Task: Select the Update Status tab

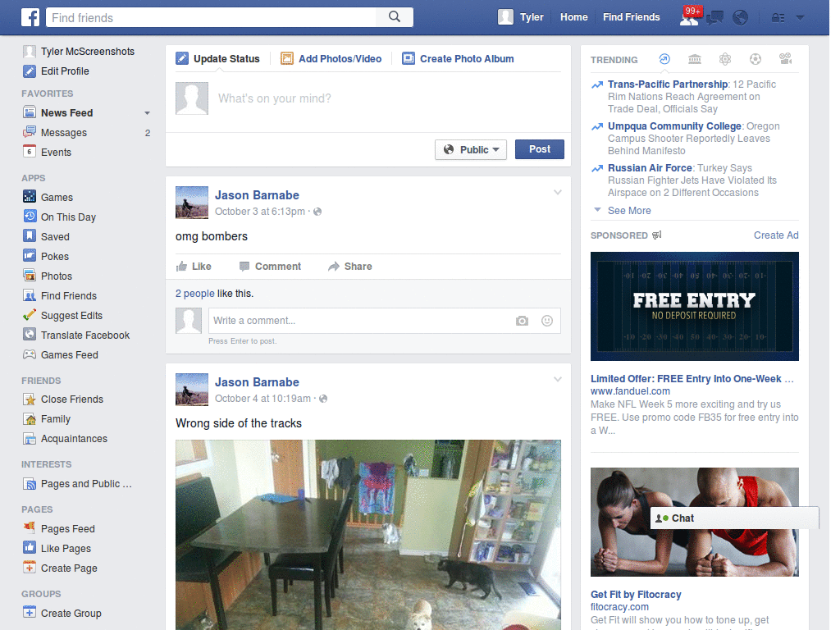Action: (218, 58)
